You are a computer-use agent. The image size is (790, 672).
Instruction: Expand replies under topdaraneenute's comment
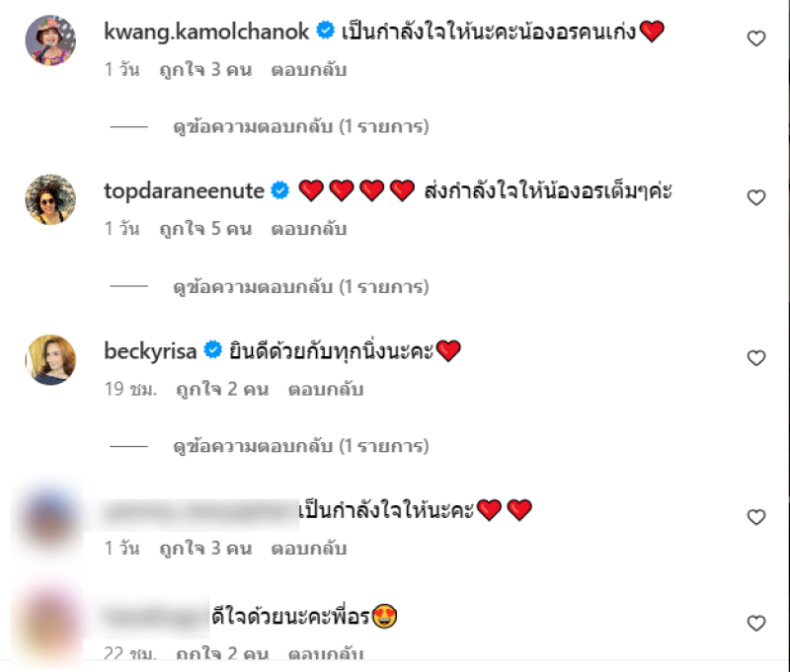click(x=301, y=287)
